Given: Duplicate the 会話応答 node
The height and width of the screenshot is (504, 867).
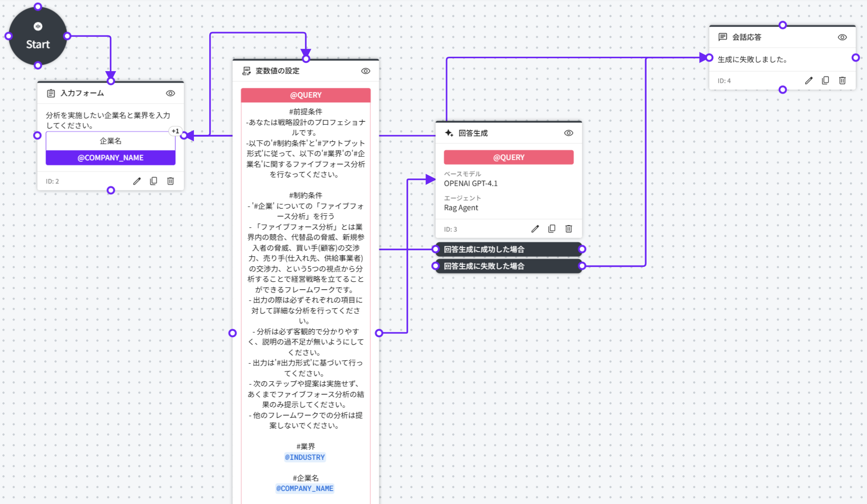Looking at the screenshot, I should (826, 80).
